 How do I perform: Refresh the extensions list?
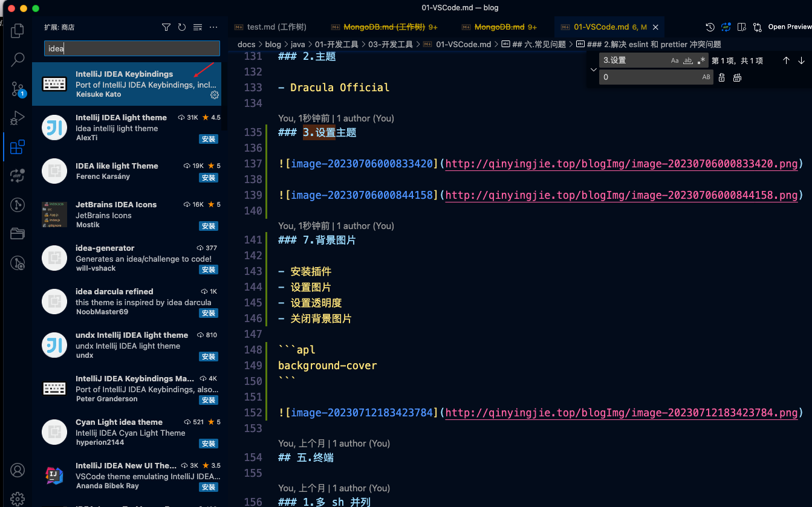tap(182, 27)
